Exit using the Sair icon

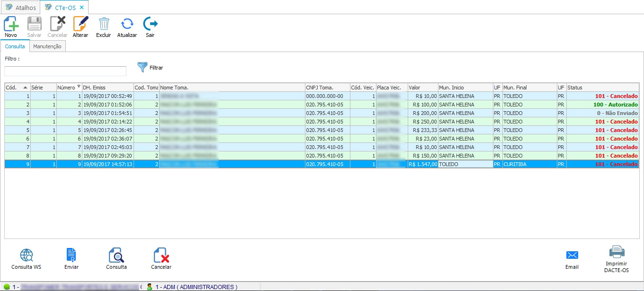[x=150, y=24]
